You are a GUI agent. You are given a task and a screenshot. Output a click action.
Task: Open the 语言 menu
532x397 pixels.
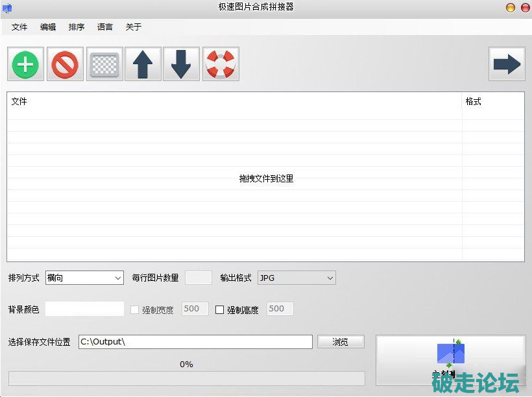[104, 27]
